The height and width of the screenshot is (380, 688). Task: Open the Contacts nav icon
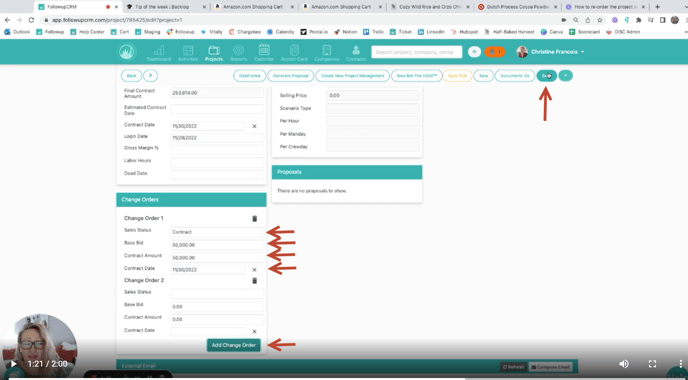point(356,53)
